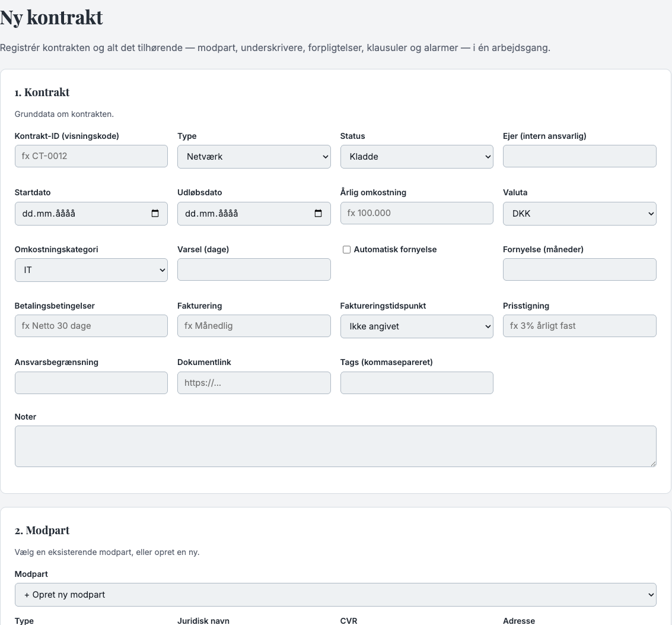Screen dimensions: 672x625
Task: Click inside the Noter text area
Action: (x=335, y=446)
